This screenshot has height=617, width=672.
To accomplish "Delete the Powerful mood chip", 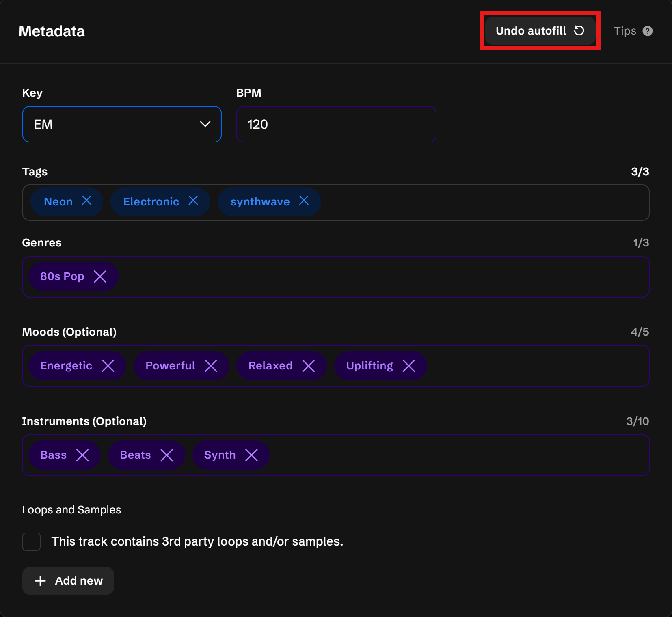I will pos(211,366).
